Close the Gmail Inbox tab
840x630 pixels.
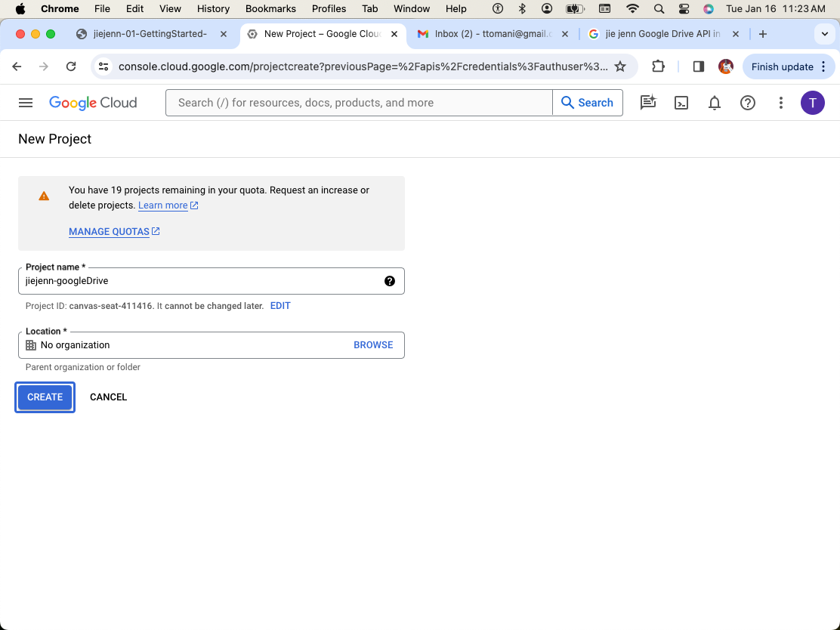[x=564, y=34]
